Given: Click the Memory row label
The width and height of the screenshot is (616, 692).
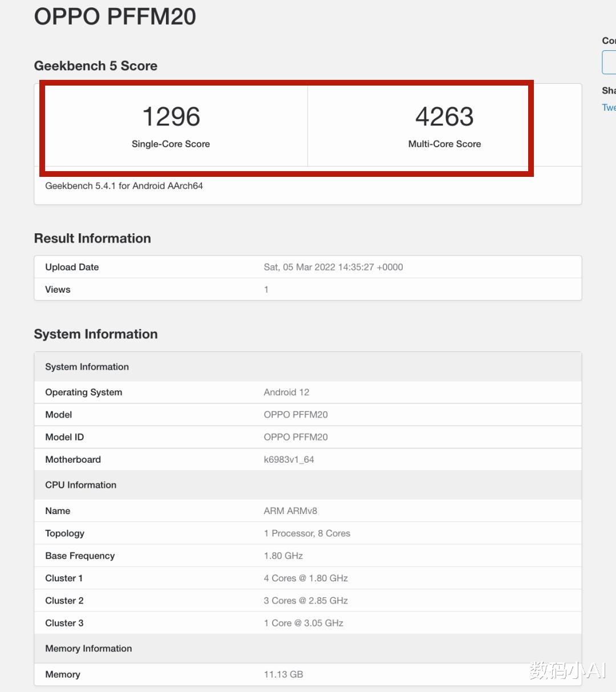Looking at the screenshot, I should [x=63, y=674].
